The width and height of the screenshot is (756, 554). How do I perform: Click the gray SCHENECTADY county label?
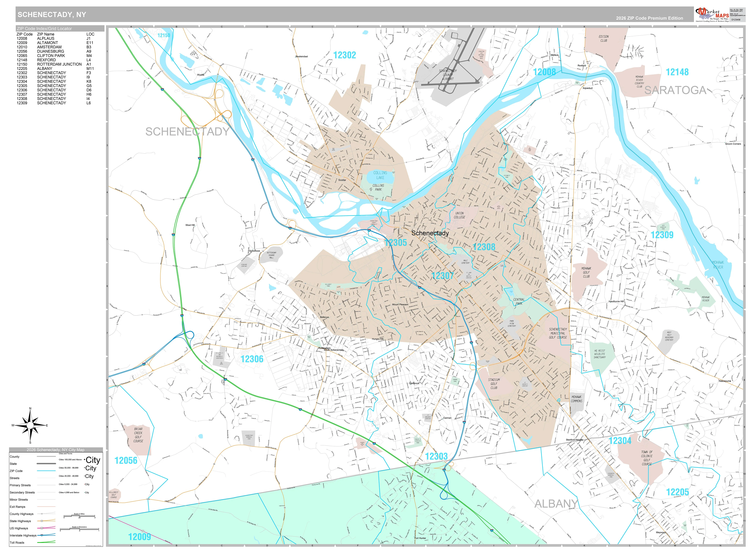click(187, 132)
